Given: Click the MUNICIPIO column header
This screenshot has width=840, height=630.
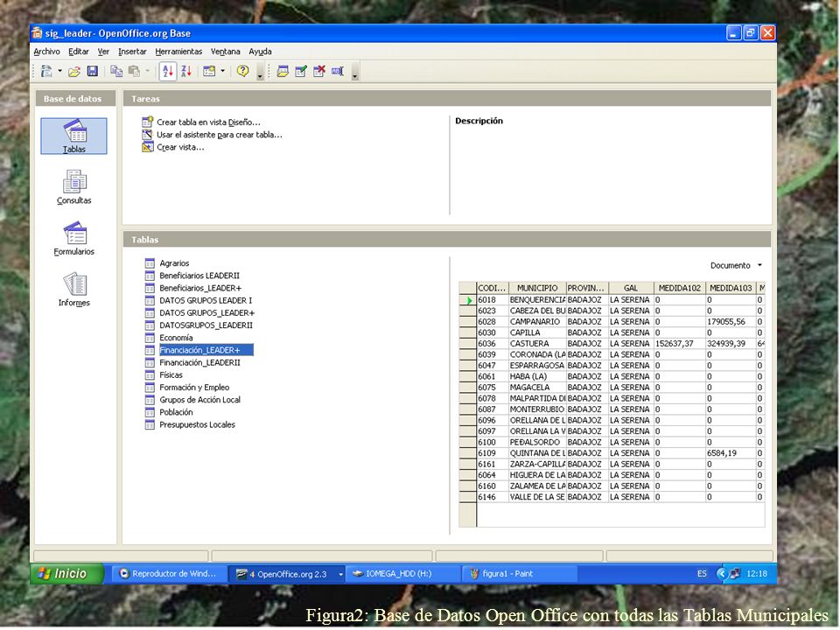Looking at the screenshot, I should pos(537,288).
